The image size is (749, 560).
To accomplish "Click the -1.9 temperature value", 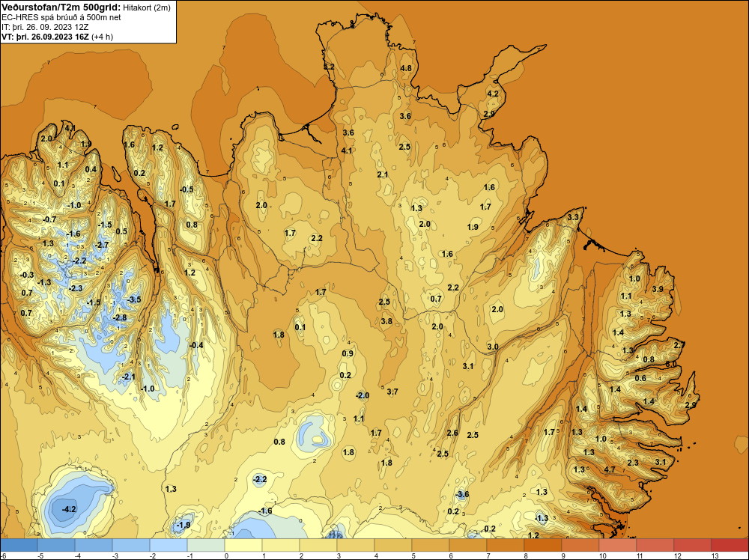I will point(183,525).
